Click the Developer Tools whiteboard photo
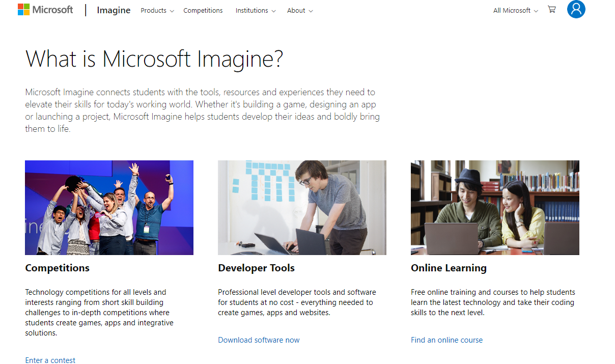Viewport: 615px width, 364px height. point(302,208)
